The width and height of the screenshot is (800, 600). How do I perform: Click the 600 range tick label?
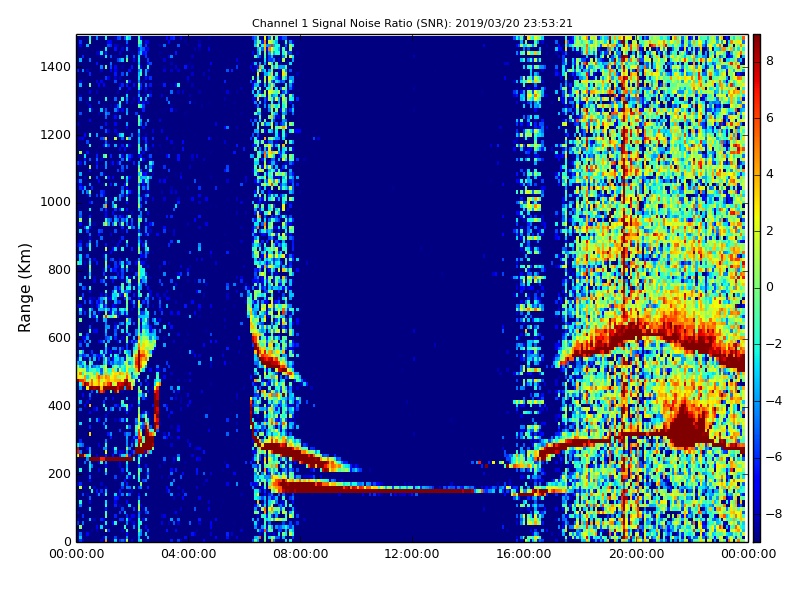coord(59,338)
